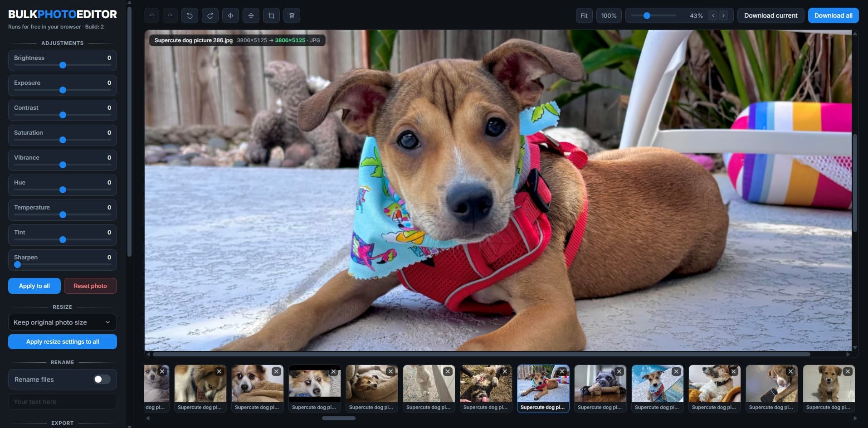
Task: Remove the fluffy curled-up dog thumbnail
Action: 219,371
